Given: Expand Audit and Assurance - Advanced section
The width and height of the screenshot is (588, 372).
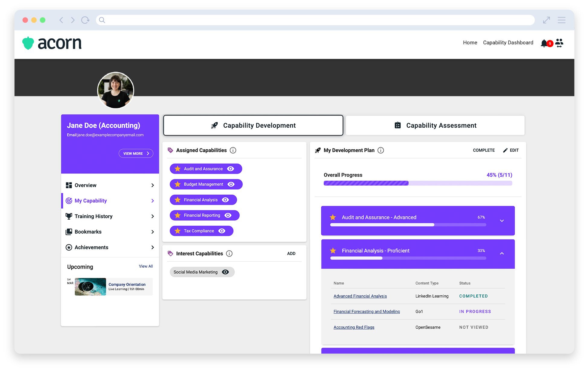Looking at the screenshot, I should tap(502, 221).
